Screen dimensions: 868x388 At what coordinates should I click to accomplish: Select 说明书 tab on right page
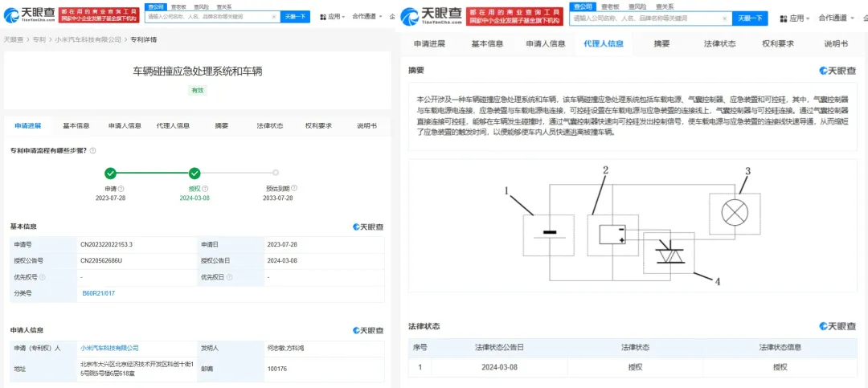click(836, 43)
